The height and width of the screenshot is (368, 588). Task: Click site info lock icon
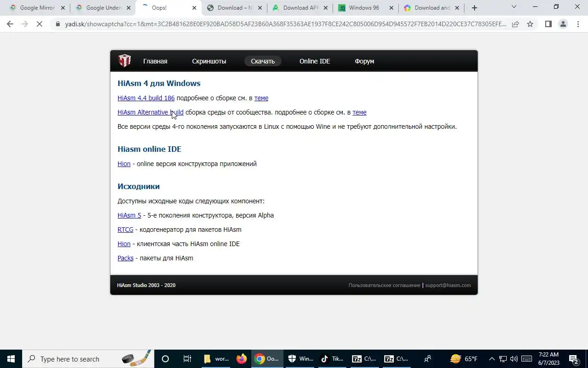[58, 24]
